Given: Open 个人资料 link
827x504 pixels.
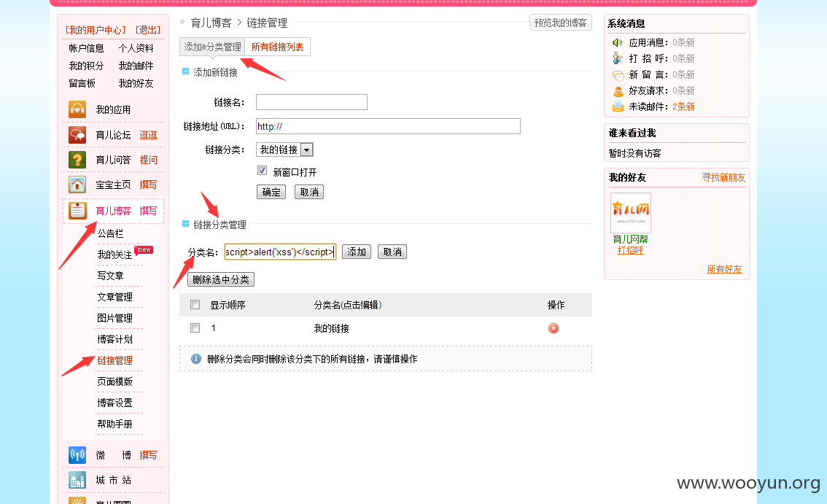Looking at the screenshot, I should click(x=136, y=48).
